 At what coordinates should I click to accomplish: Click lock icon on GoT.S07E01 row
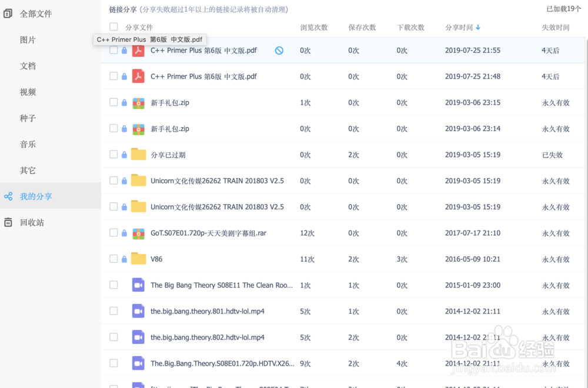pos(124,233)
